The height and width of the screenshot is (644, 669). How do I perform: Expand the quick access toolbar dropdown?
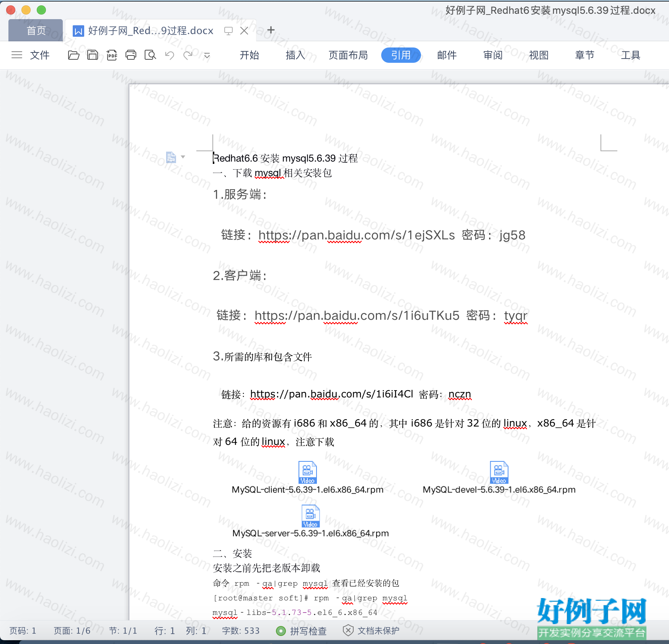click(207, 56)
